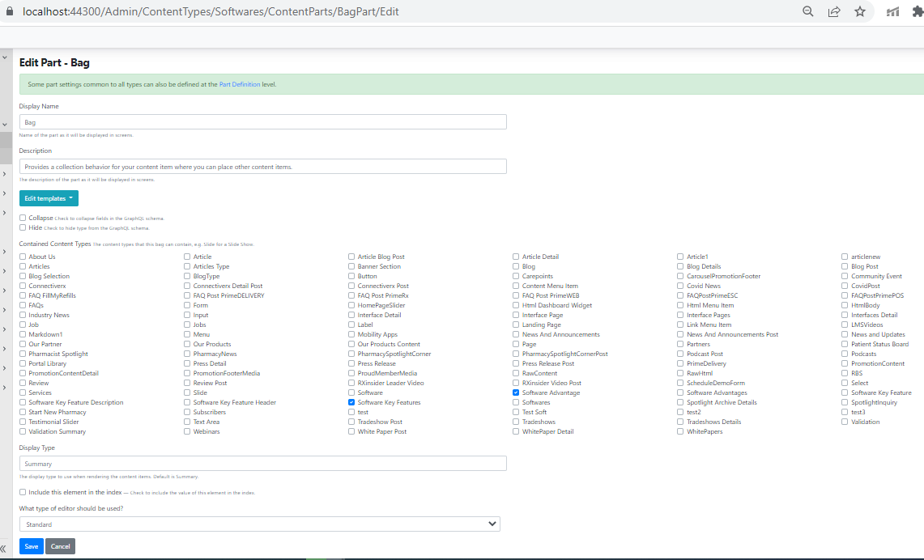The image size is (924, 560).
Task: Bookmark this page with the star icon
Action: coord(860,11)
